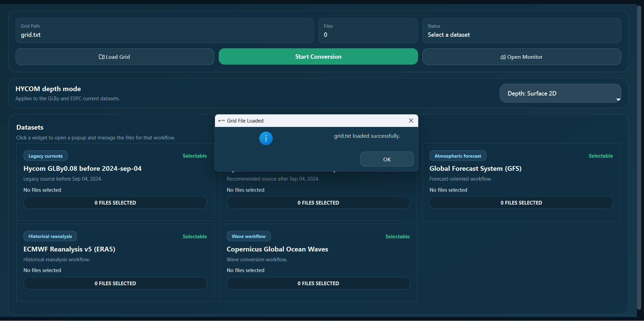Image resolution: width=644 pixels, height=321 pixels.
Task: Click 0 FILES SELECTED under Copernicus Global Ocean Waves
Action: [318, 283]
